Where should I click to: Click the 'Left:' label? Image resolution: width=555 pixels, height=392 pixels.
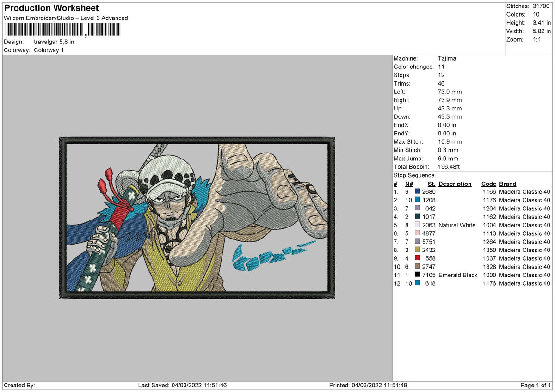tap(400, 92)
